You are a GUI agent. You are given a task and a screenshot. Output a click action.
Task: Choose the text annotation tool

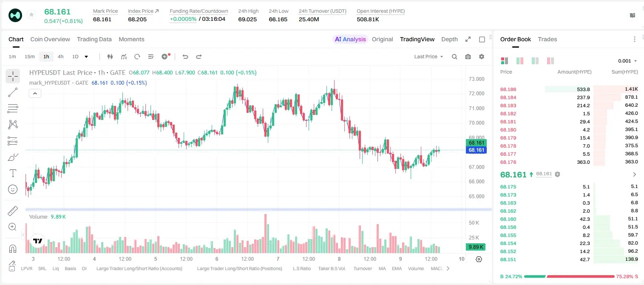click(13, 173)
